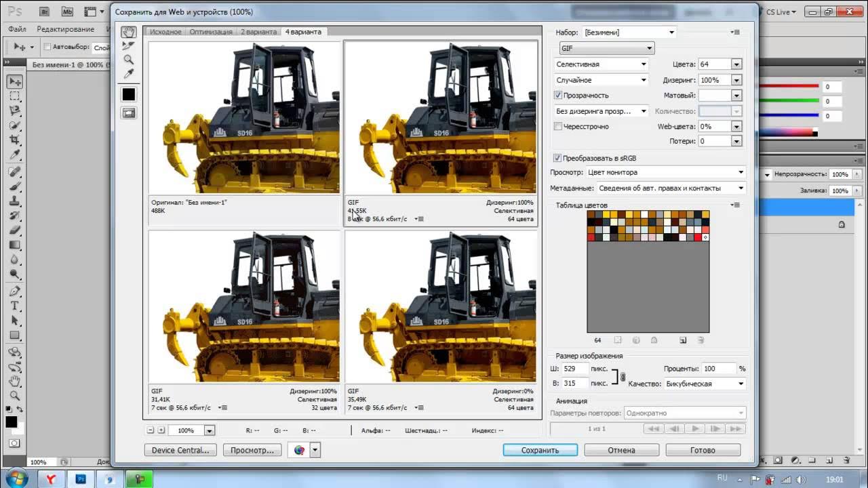Open the optimize settings menu next to Набор
The image size is (868, 488).
735,32
